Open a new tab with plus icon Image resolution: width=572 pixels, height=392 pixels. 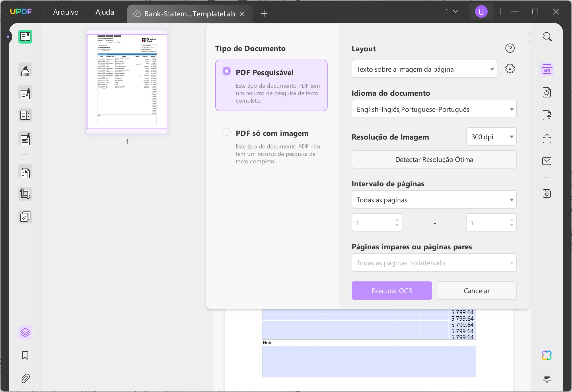click(264, 13)
